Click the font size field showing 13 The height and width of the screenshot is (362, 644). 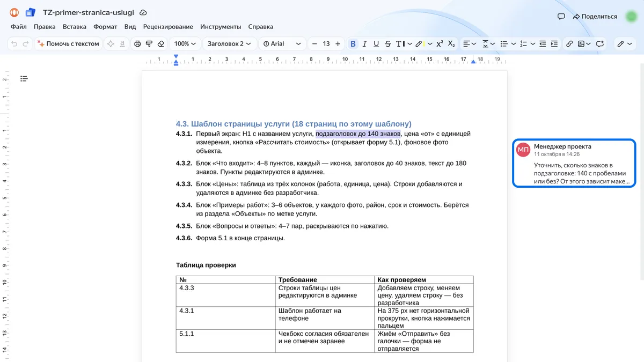326,44
